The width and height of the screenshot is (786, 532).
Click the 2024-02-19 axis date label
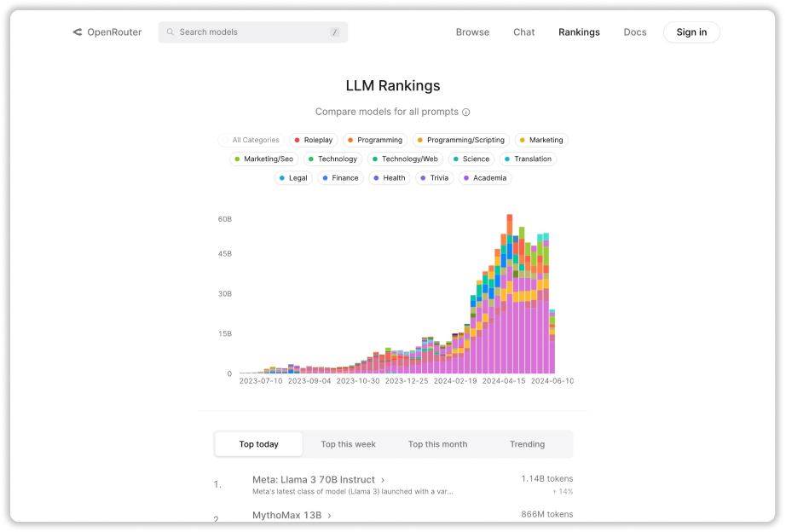pos(455,381)
